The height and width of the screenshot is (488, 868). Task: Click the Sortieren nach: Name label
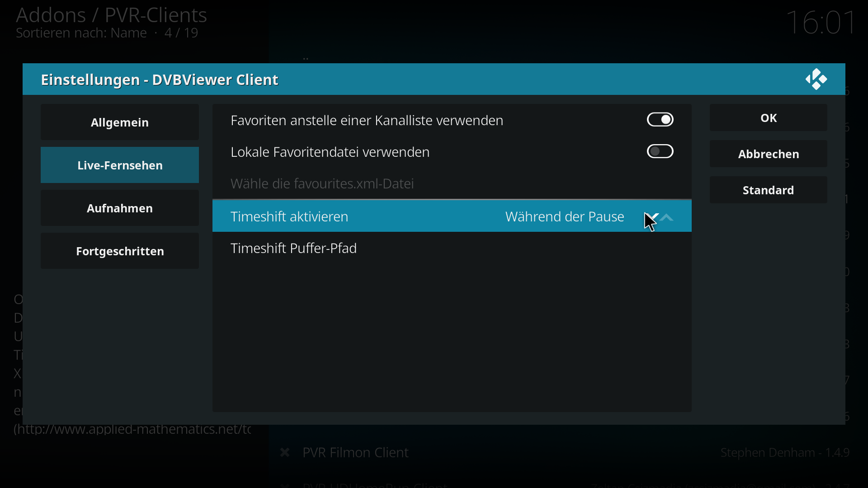(81, 33)
